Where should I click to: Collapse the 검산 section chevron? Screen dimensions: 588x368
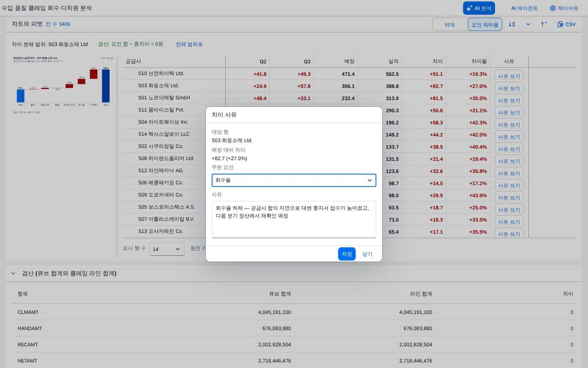click(13, 273)
